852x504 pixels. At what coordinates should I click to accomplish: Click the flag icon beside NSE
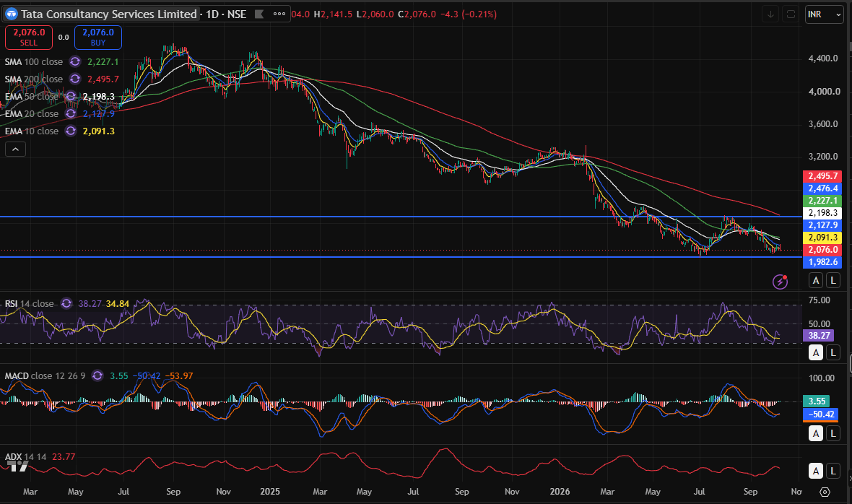pyautogui.click(x=259, y=14)
